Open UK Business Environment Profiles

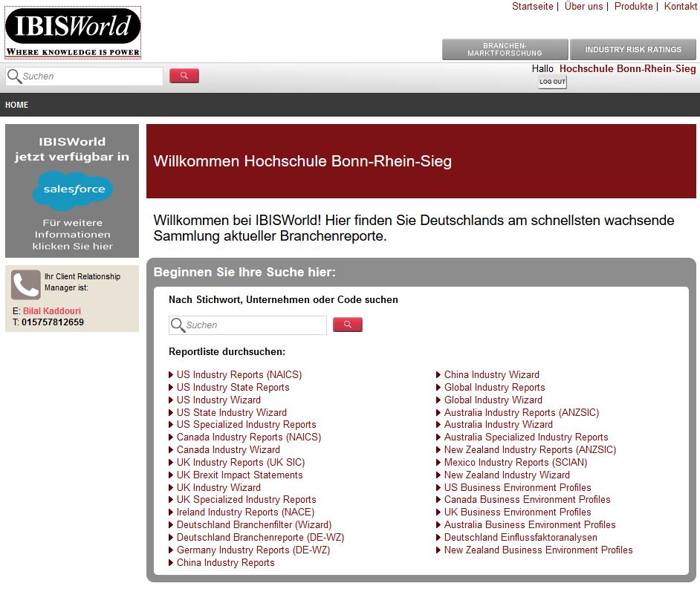518,512
